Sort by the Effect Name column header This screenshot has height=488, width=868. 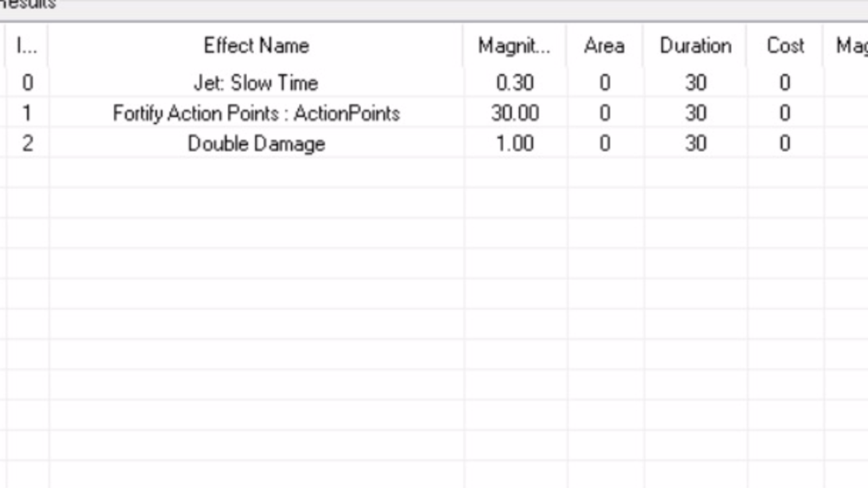pyautogui.click(x=256, y=46)
